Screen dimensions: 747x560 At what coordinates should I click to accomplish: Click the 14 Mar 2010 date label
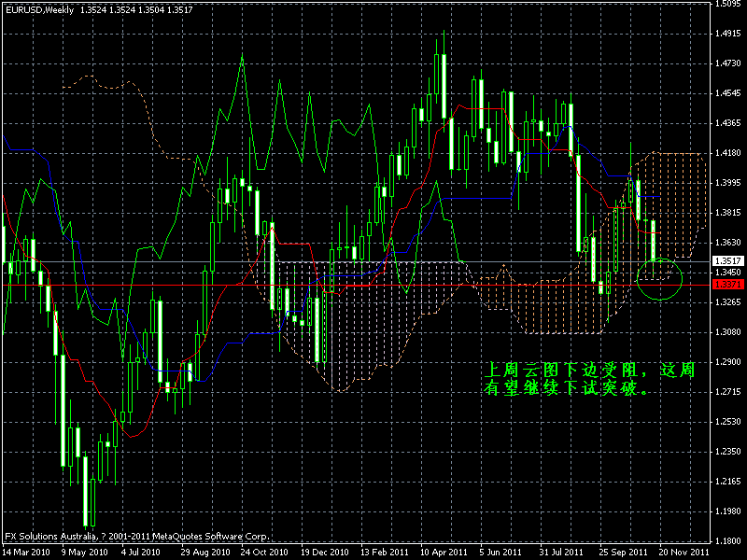pos(26,553)
